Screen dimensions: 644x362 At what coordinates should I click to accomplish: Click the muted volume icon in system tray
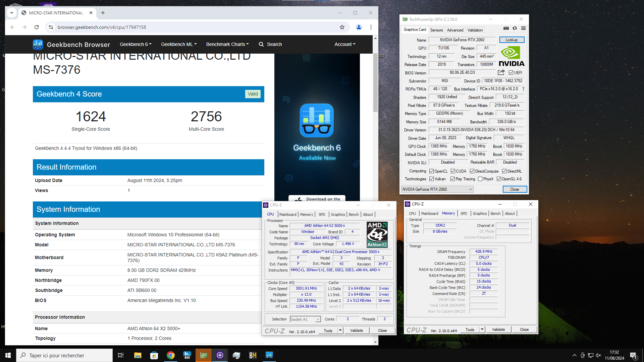598,355
